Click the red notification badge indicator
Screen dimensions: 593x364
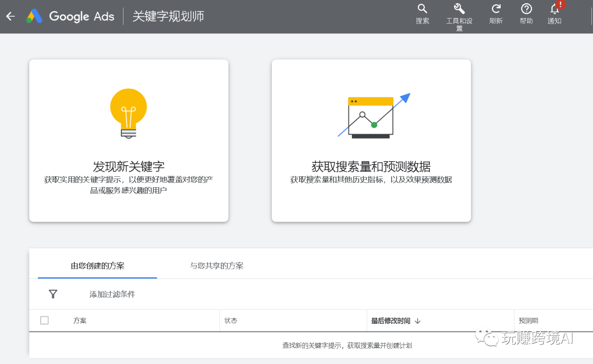560,4
